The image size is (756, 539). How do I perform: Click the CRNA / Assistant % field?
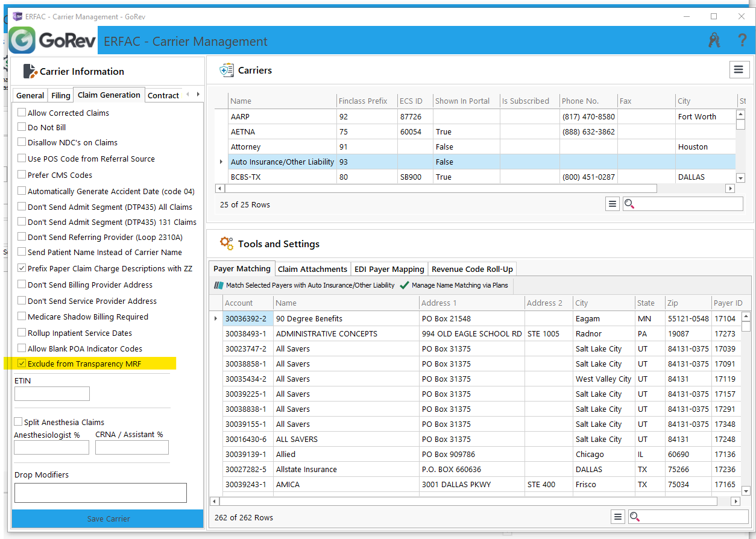(x=132, y=447)
